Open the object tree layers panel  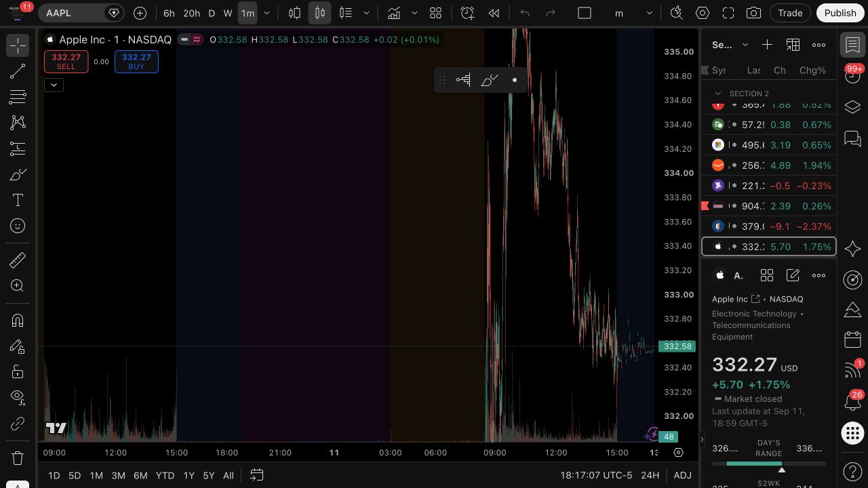(x=852, y=106)
